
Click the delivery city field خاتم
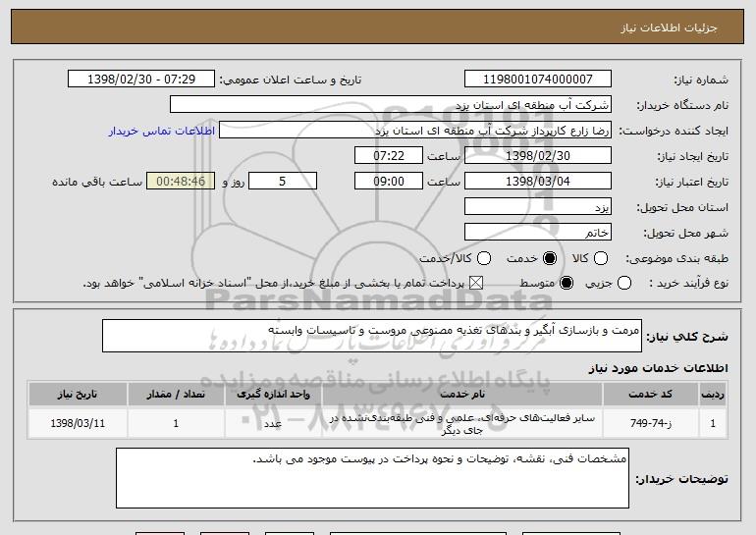coord(538,233)
